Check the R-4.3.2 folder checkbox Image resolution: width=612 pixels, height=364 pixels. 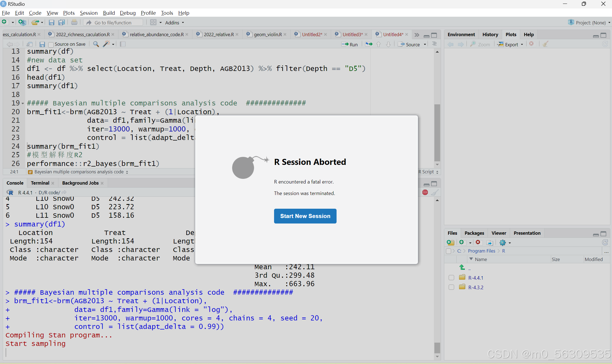click(x=451, y=287)
